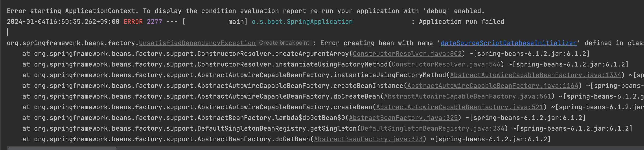Open the UnsatisfiedDependencyException class link

(x=197, y=43)
